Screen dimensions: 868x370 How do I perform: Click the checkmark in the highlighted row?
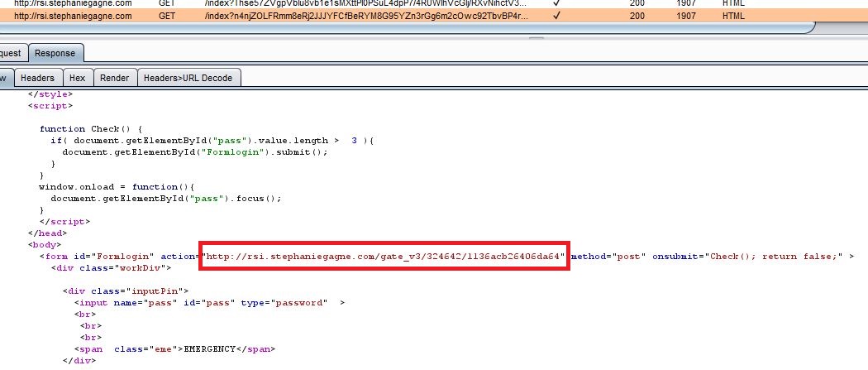pyautogui.click(x=556, y=16)
